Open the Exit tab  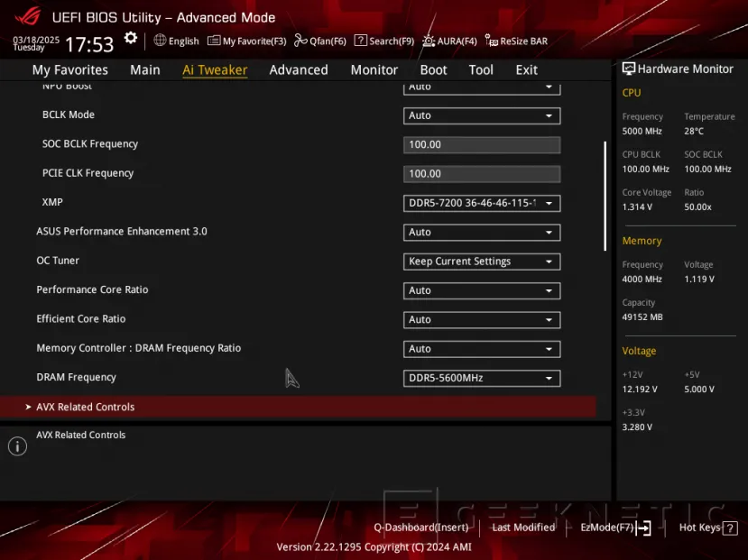tap(527, 70)
